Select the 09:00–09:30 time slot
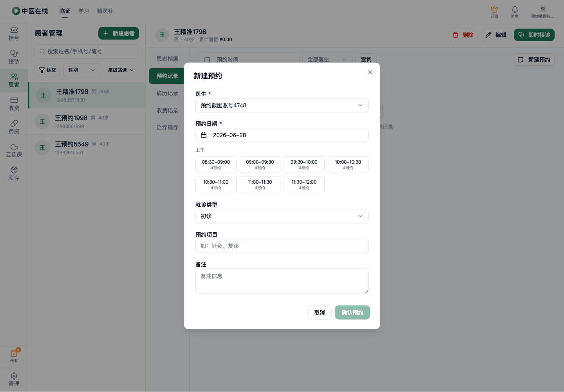Screen dimensions: 564x392 (260, 164)
